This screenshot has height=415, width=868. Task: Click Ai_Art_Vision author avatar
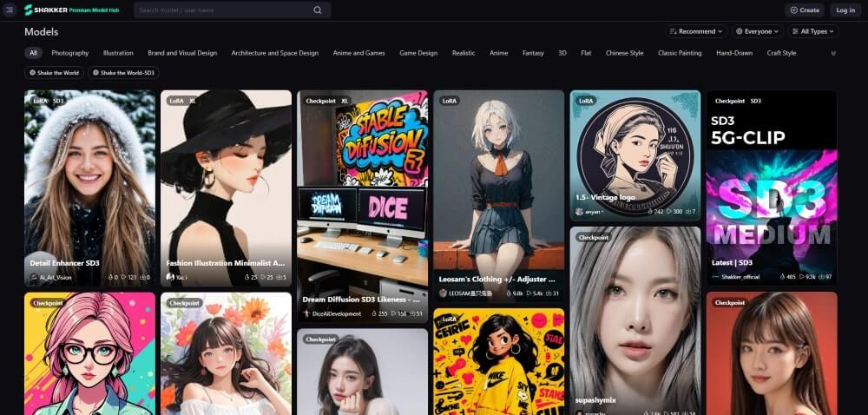click(34, 277)
